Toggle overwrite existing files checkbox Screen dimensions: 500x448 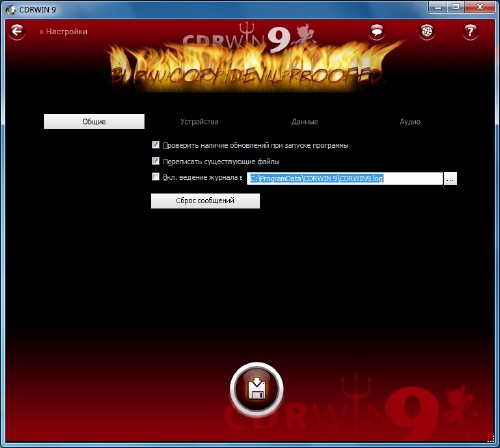click(156, 161)
